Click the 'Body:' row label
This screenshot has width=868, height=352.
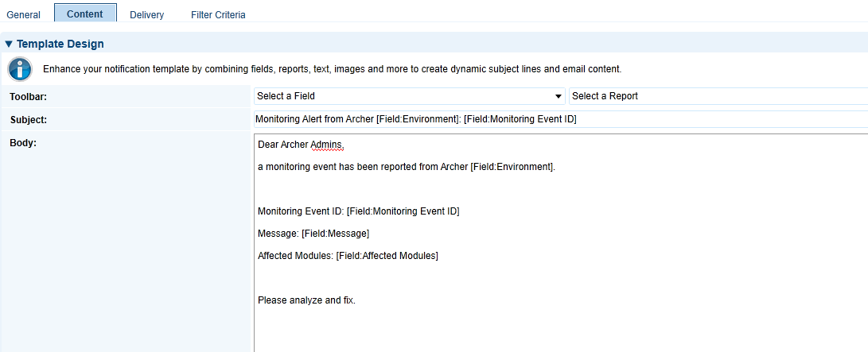[x=23, y=142]
